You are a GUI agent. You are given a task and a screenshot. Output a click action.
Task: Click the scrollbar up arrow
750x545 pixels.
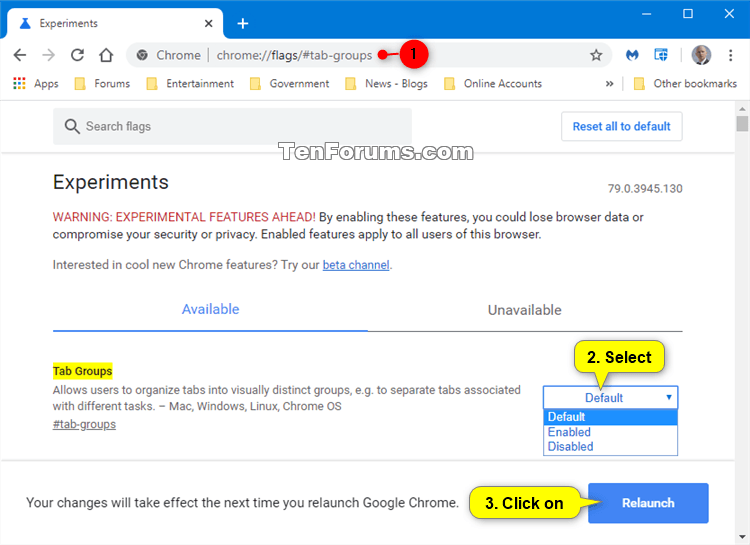click(742, 109)
